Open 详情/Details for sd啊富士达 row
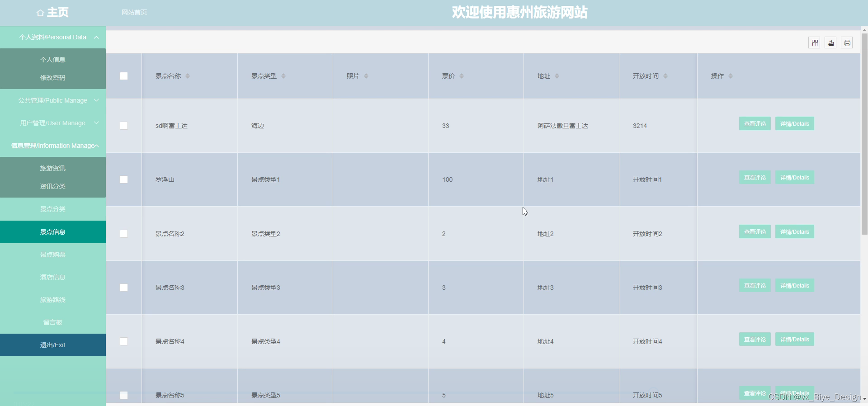868x406 pixels. 795,124
